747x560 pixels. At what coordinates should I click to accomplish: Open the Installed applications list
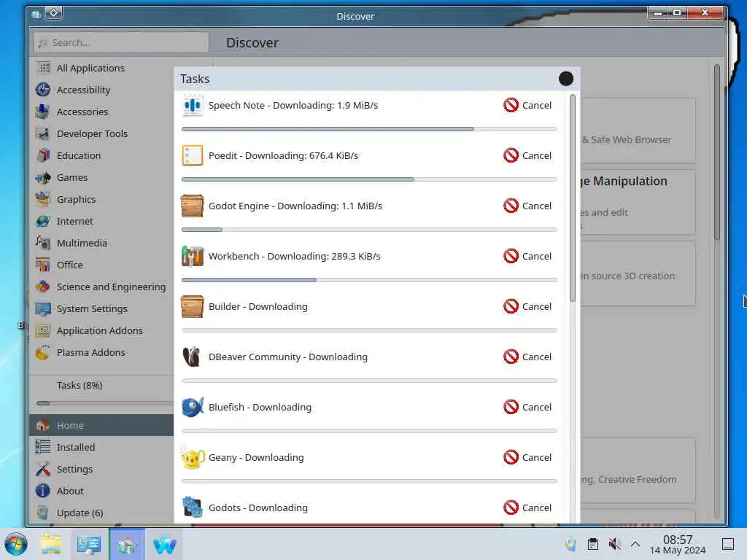pyautogui.click(x=101, y=447)
